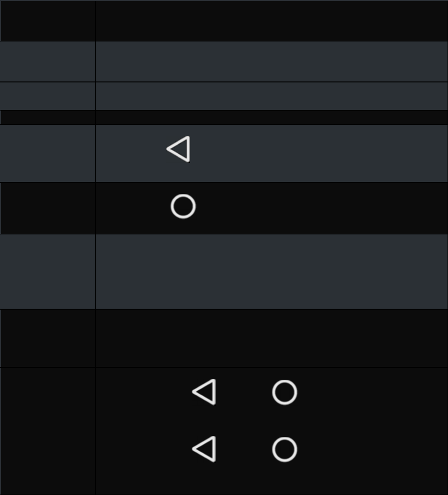This screenshot has width=448, height=495.
Task: Select the short gray narrow cell above the divider
Action: coord(48,96)
